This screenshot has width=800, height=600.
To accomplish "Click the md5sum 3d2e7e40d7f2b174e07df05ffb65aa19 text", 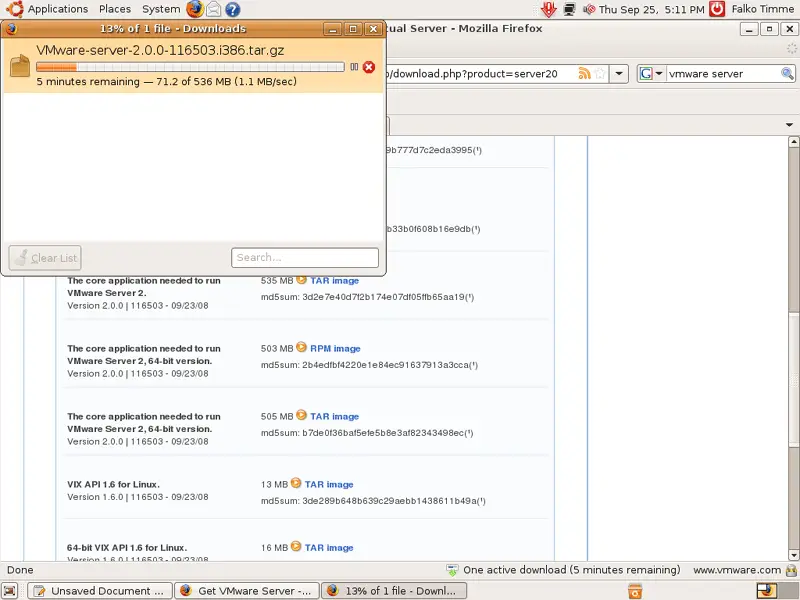I will (x=367, y=297).
